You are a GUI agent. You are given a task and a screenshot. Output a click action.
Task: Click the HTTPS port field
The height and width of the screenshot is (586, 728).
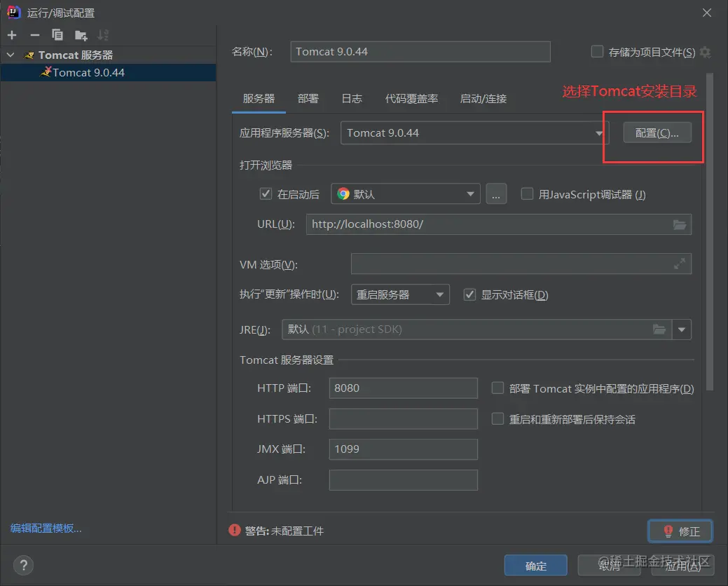(403, 419)
